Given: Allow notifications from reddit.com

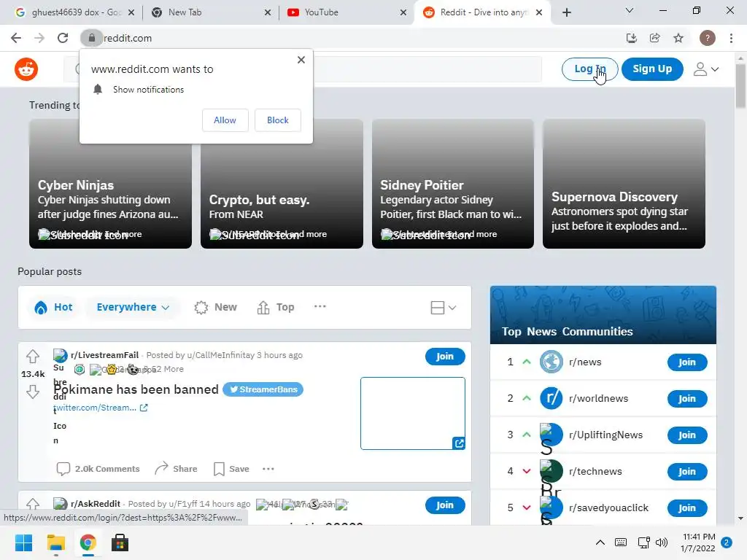Looking at the screenshot, I should pyautogui.click(x=225, y=120).
